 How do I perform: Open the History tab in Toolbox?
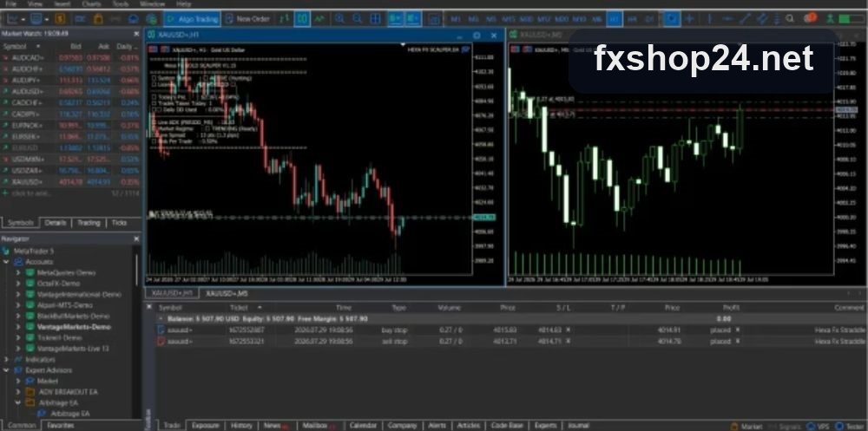point(241,426)
